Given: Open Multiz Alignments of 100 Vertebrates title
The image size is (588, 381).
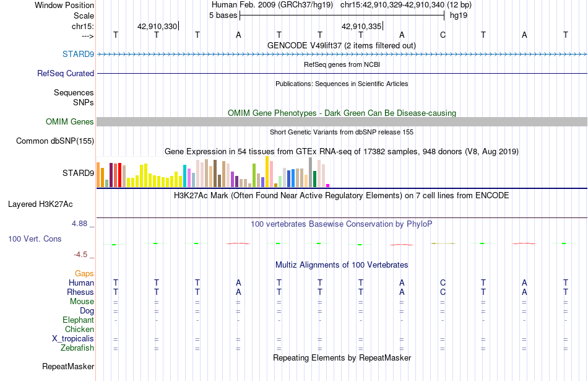Looking at the screenshot, I should (342, 265).
